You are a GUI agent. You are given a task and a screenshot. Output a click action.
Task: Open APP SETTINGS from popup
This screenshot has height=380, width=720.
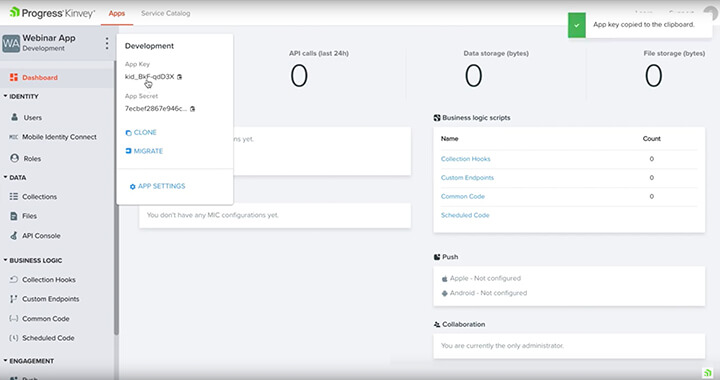[x=158, y=186]
